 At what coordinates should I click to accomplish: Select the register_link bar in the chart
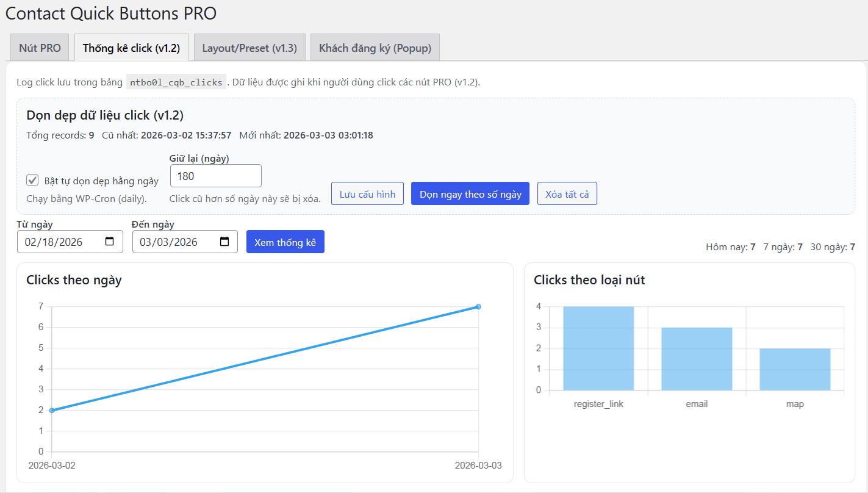click(x=598, y=348)
